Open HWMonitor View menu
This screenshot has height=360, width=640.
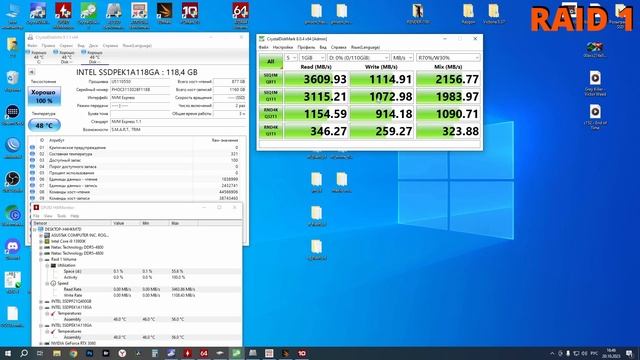[x=48, y=216]
